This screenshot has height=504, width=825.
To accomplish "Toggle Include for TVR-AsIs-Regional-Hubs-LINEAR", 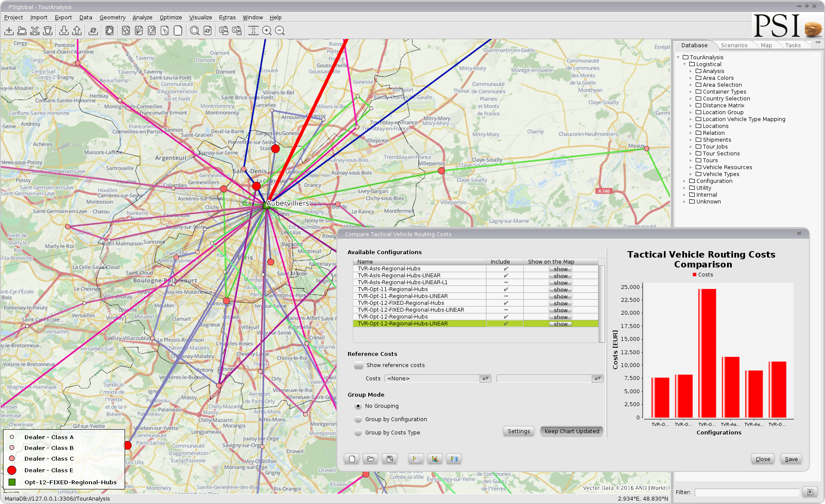I will (505, 276).
